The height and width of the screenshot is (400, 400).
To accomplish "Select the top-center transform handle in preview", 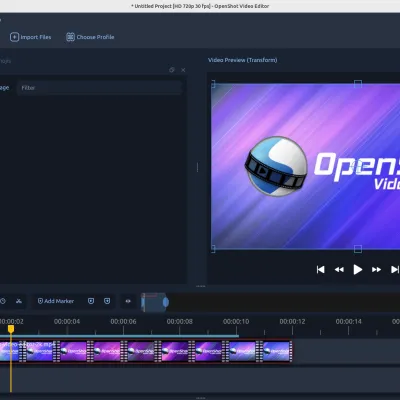I will pos(358,84).
